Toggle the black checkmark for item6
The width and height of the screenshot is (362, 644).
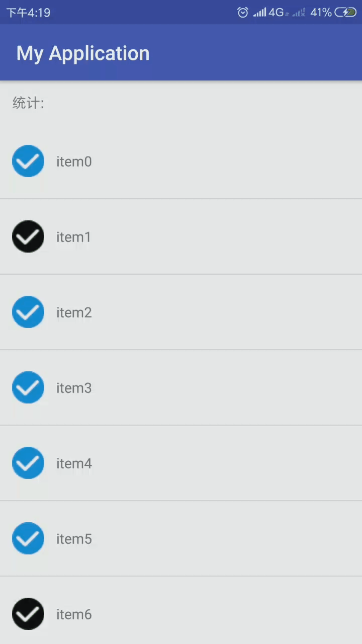tap(28, 614)
